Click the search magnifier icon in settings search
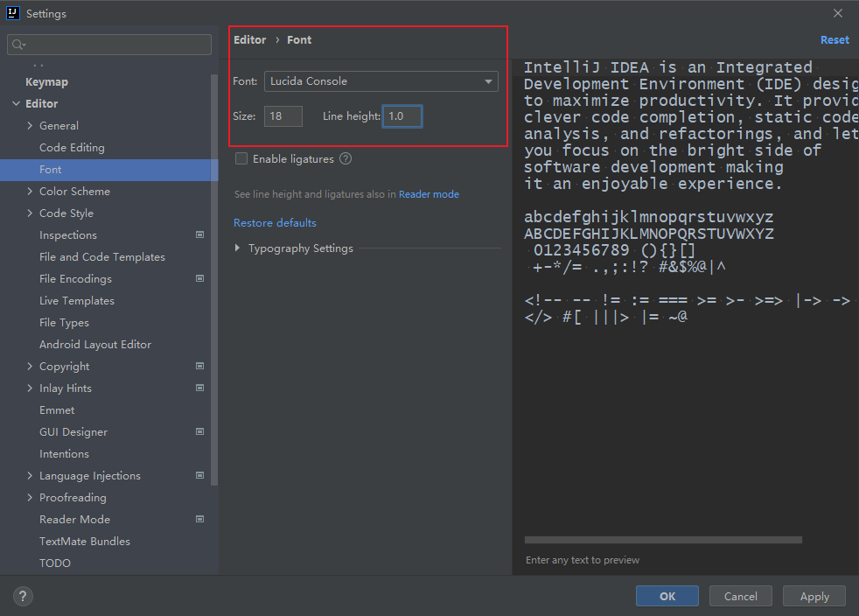Image resolution: width=859 pixels, height=616 pixels. click(x=18, y=45)
